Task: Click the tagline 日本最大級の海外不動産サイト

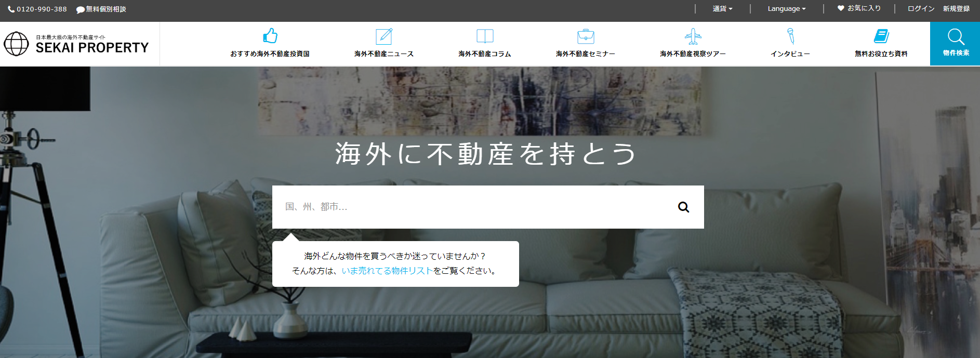Action: (71, 37)
